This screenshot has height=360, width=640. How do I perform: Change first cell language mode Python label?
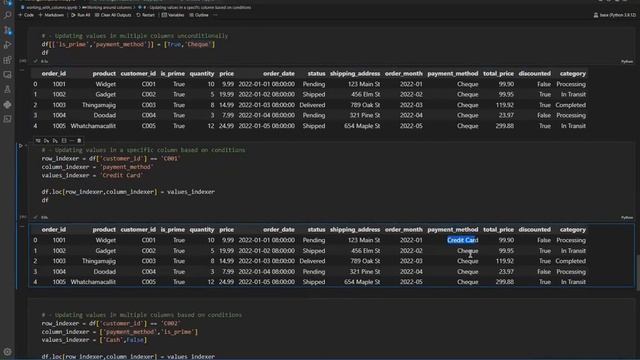627,62
